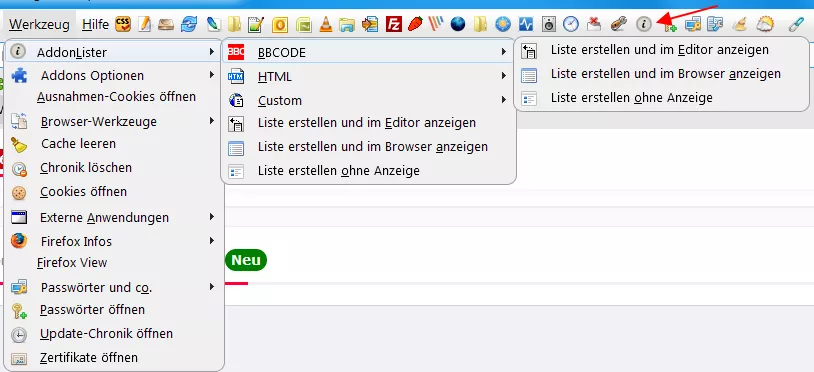
Task: Click the broom toolbar icon
Action: pyautogui.click(x=740, y=24)
